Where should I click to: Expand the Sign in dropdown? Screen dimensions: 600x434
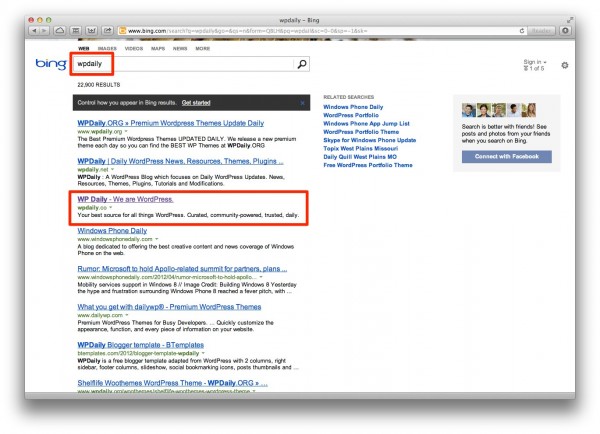(x=535, y=62)
